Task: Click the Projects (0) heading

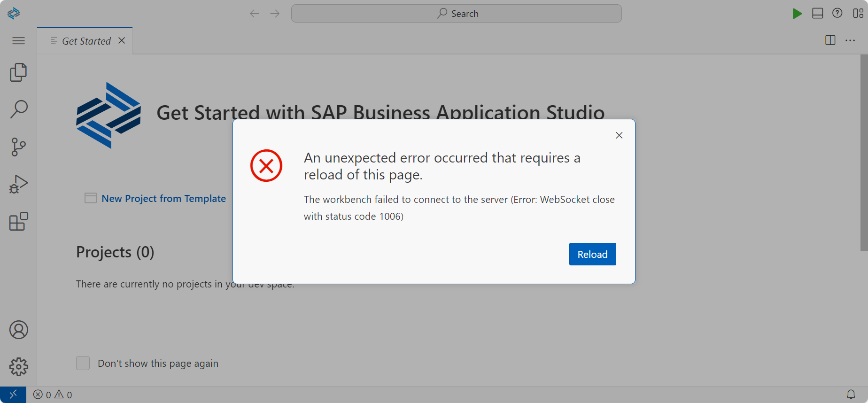Action: (115, 252)
